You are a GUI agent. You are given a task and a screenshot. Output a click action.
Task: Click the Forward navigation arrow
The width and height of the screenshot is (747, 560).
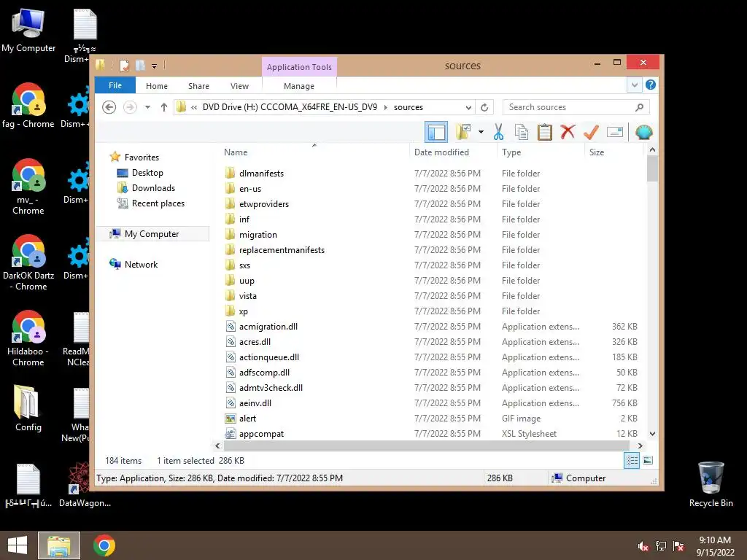[130, 107]
